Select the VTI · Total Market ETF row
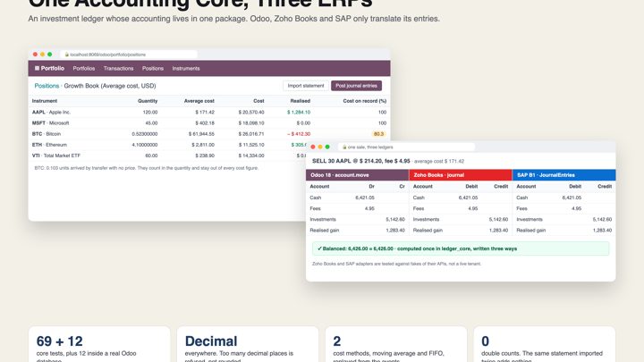 [167, 156]
